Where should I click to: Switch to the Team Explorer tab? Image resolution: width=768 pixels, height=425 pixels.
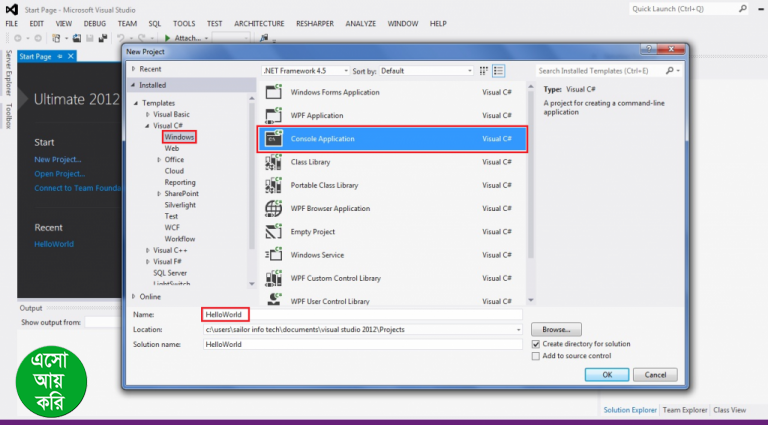pos(685,410)
